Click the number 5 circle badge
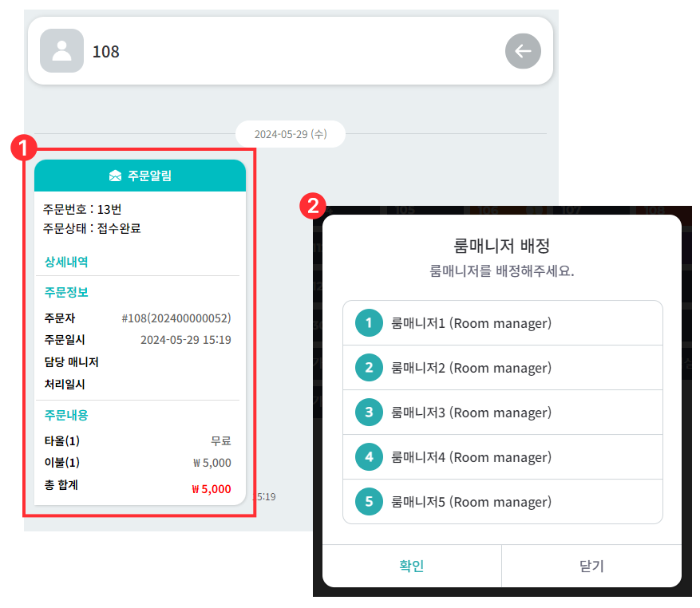This screenshot has width=700, height=608. tap(369, 502)
